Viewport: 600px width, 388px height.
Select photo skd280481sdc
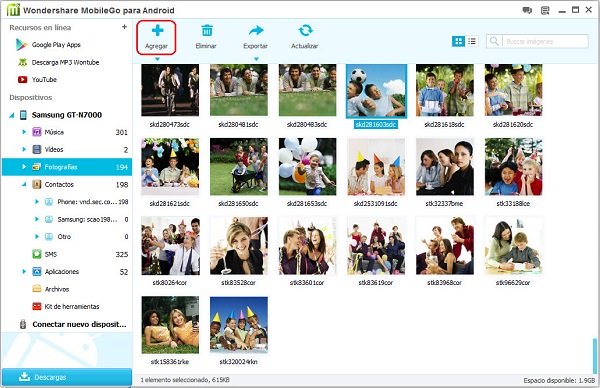point(239,90)
